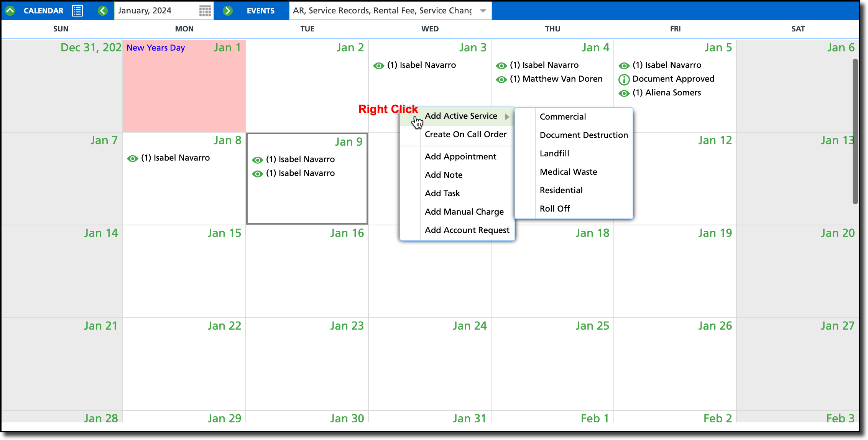The image size is (868, 440).
Task: Click the Document Approved info icon
Action: point(624,79)
